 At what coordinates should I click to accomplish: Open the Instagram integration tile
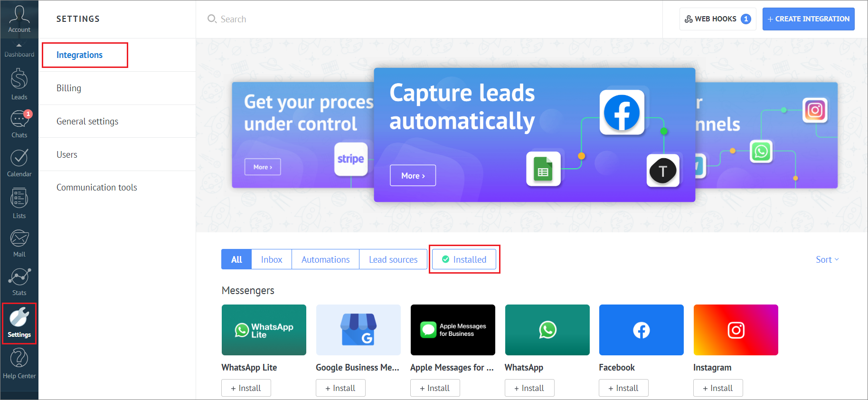point(736,330)
